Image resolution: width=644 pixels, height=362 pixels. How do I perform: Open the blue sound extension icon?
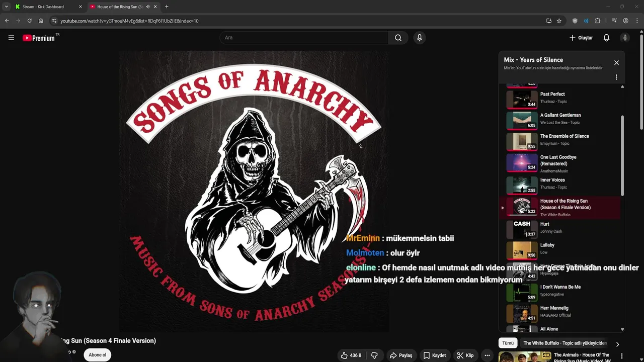click(x=586, y=21)
